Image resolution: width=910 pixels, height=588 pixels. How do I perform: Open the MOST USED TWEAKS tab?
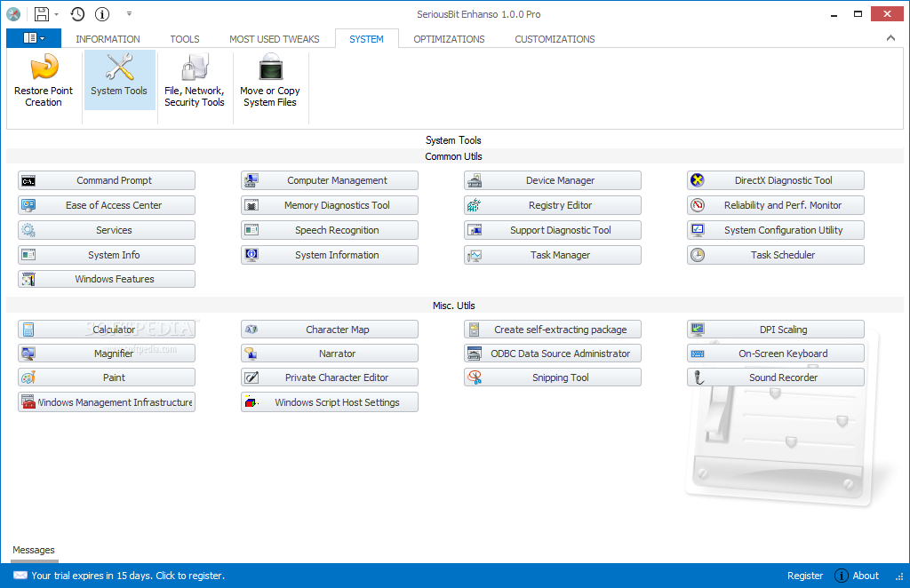click(274, 39)
